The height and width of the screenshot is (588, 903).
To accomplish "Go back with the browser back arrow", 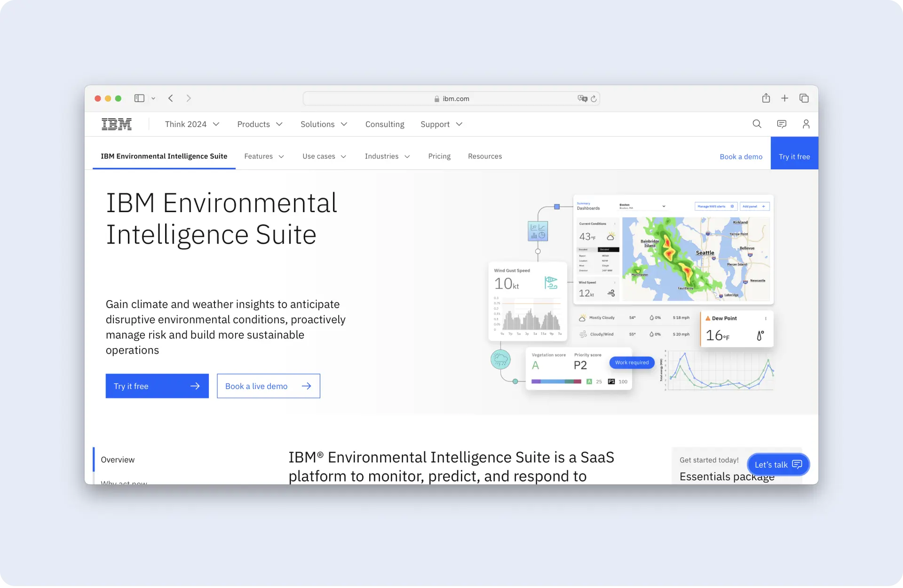I will (171, 98).
